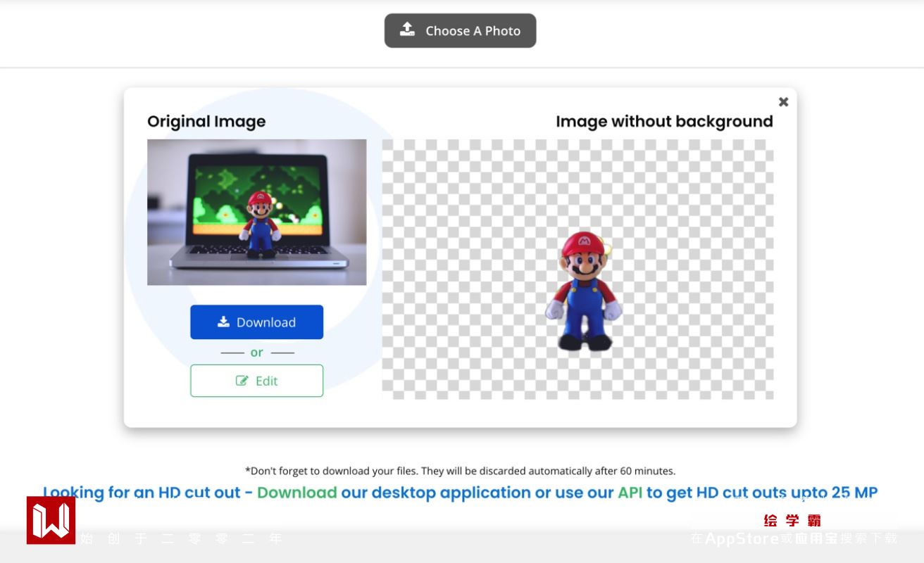The height and width of the screenshot is (563, 924).
Task: Select the Mario cutout in the result preview
Action: 584,291
